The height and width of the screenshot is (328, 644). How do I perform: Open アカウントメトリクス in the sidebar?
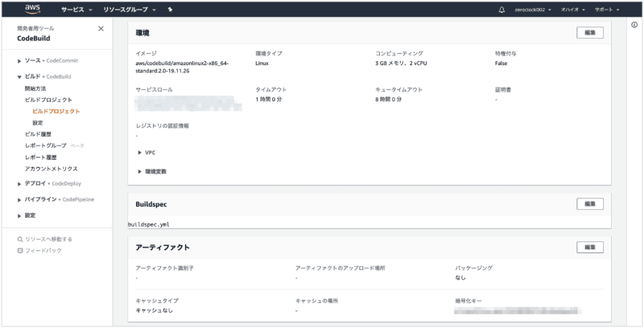click(x=51, y=169)
